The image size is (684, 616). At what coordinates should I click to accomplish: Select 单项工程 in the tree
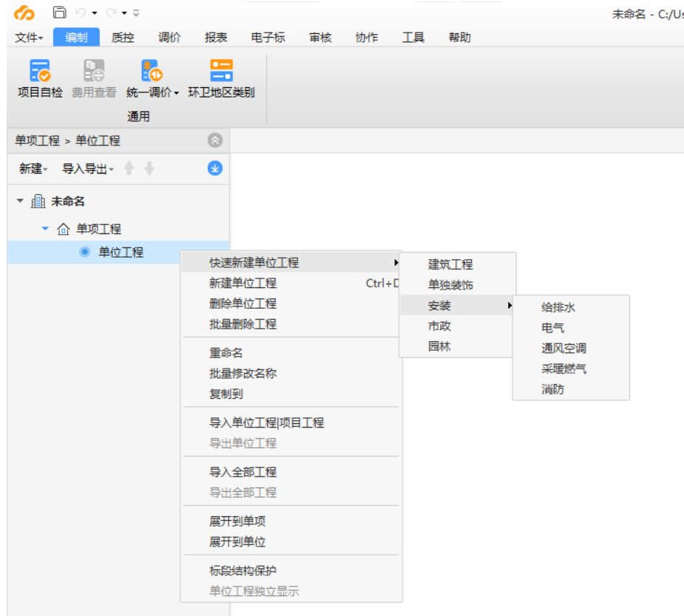pos(98,229)
